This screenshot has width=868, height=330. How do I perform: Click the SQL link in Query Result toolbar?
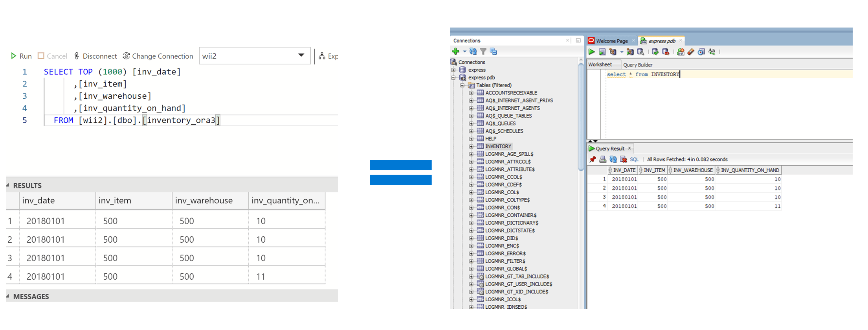tap(634, 159)
